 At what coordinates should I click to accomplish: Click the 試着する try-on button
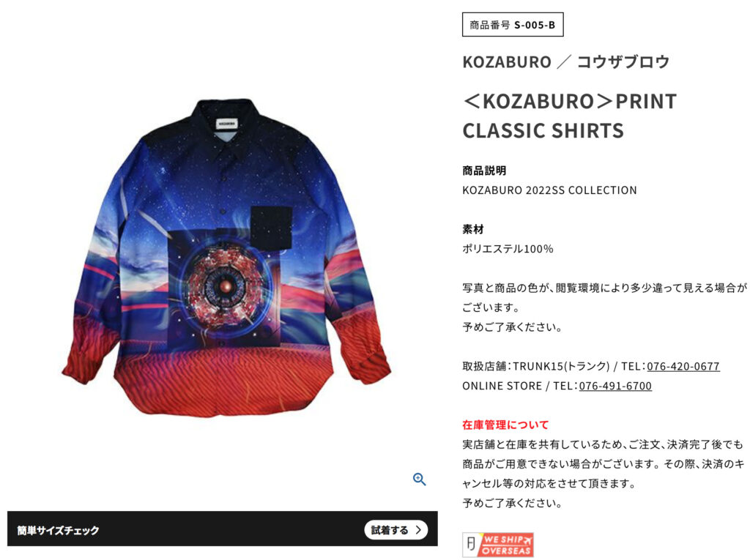(x=396, y=530)
